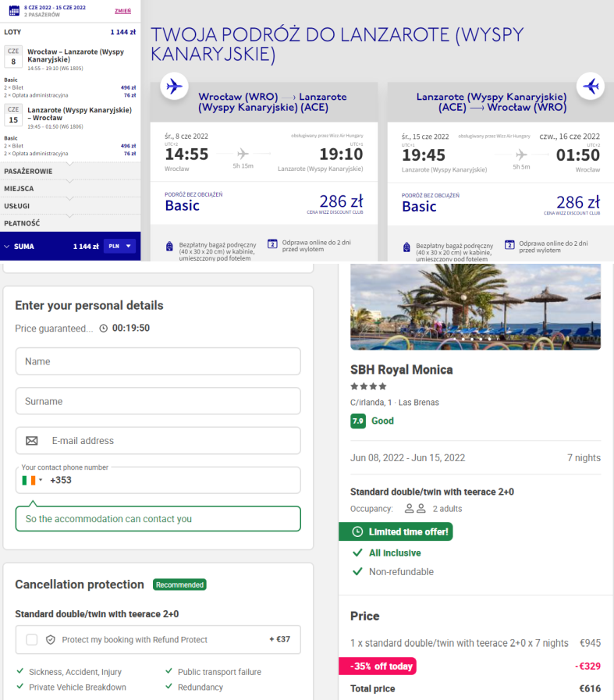Open the Irish flag country code selector
This screenshot has height=700, width=614.
(x=32, y=481)
